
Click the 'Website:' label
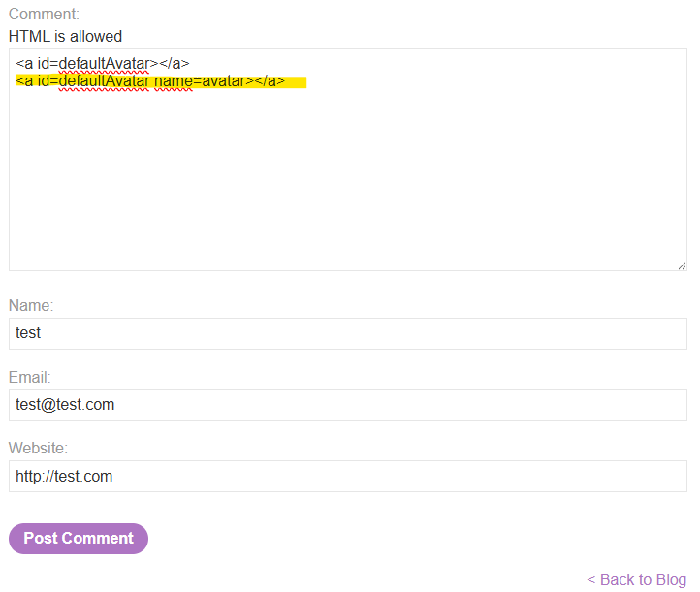click(38, 448)
